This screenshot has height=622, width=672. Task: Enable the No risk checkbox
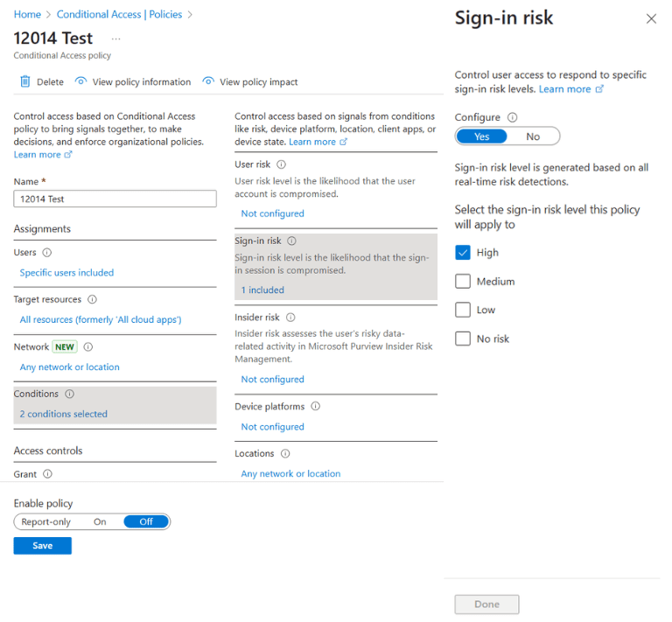464,339
